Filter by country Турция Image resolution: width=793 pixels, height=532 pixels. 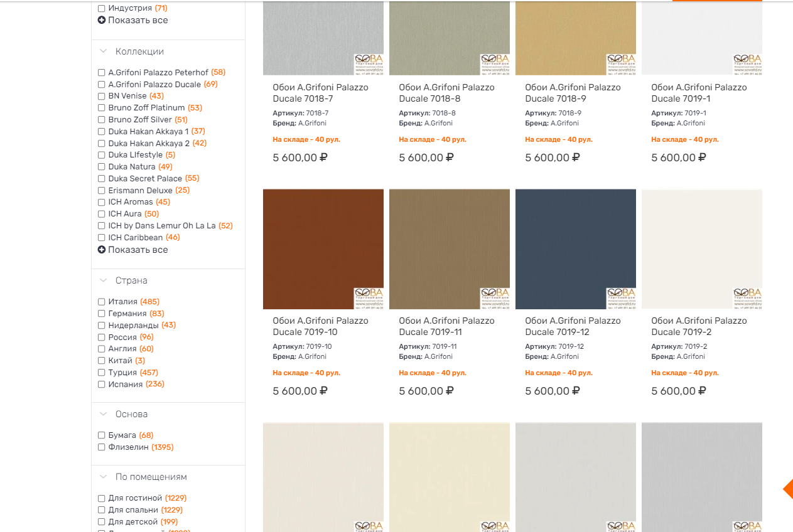tap(102, 373)
